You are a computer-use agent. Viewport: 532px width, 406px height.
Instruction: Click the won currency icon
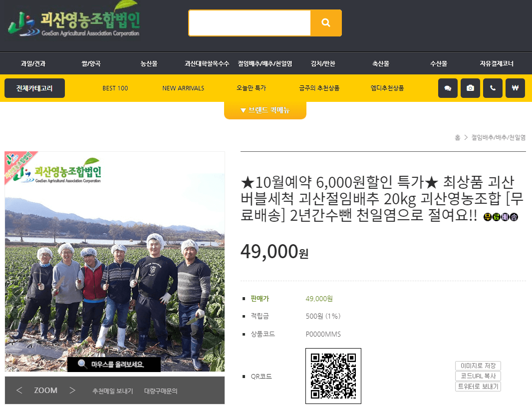point(515,88)
